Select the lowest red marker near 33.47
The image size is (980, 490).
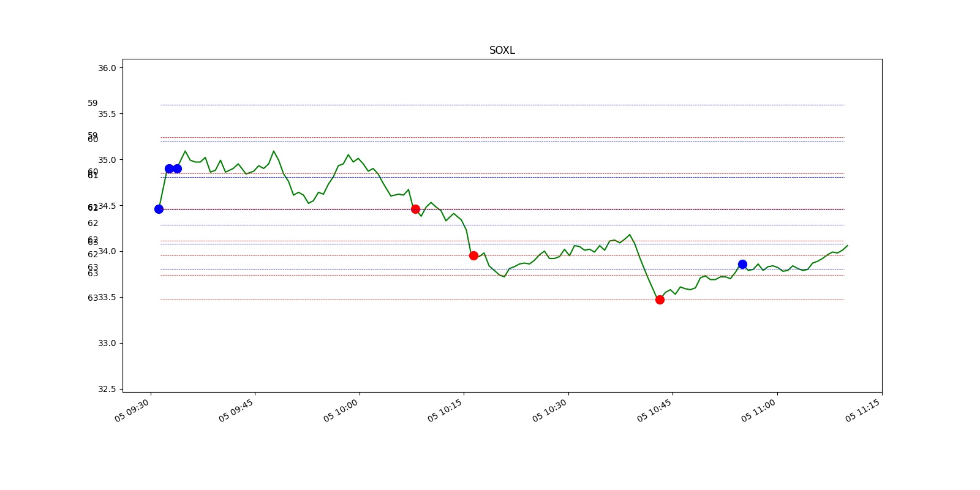(x=660, y=300)
